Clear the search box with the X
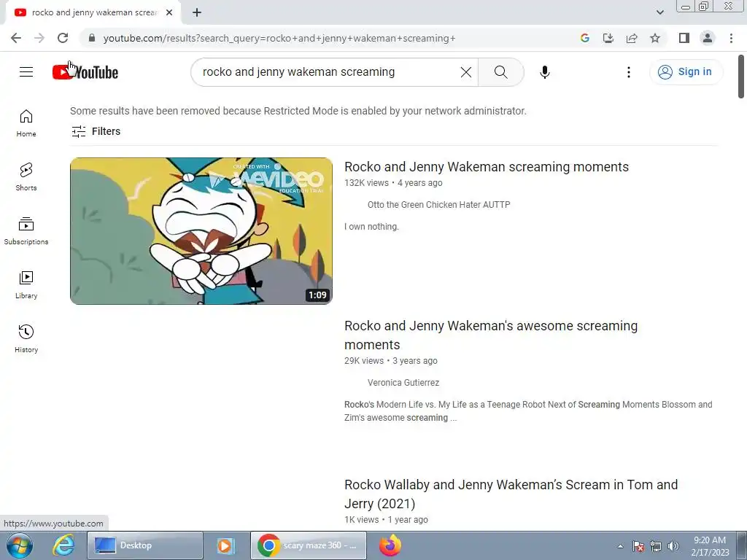 pyautogui.click(x=466, y=72)
